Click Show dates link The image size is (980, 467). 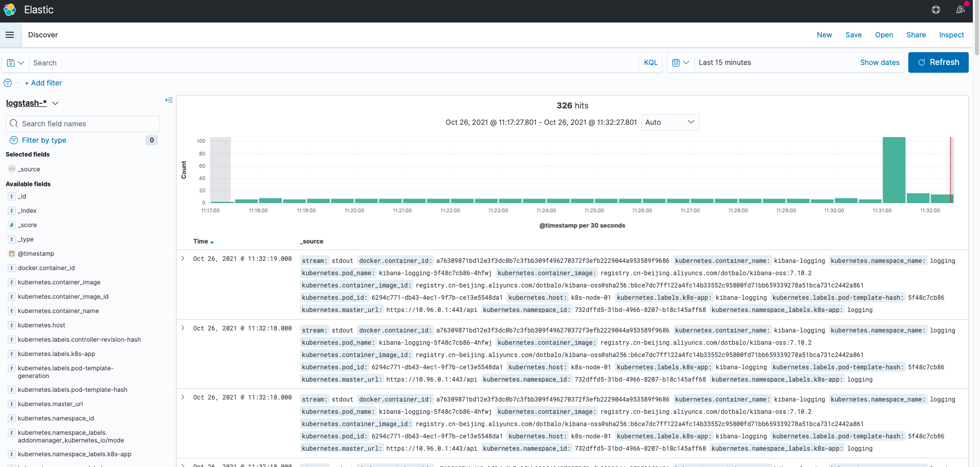tap(880, 62)
